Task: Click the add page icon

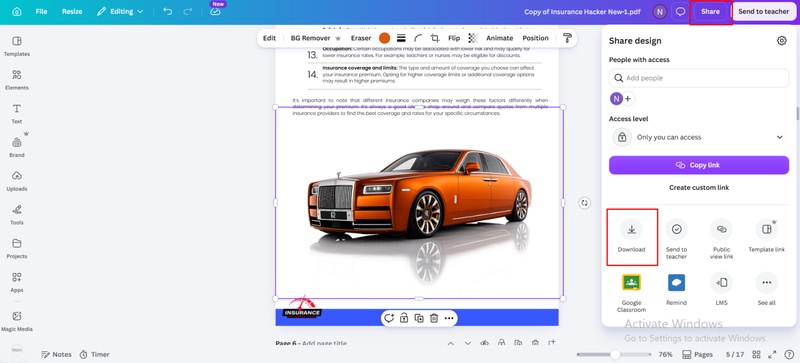Action: (x=552, y=343)
